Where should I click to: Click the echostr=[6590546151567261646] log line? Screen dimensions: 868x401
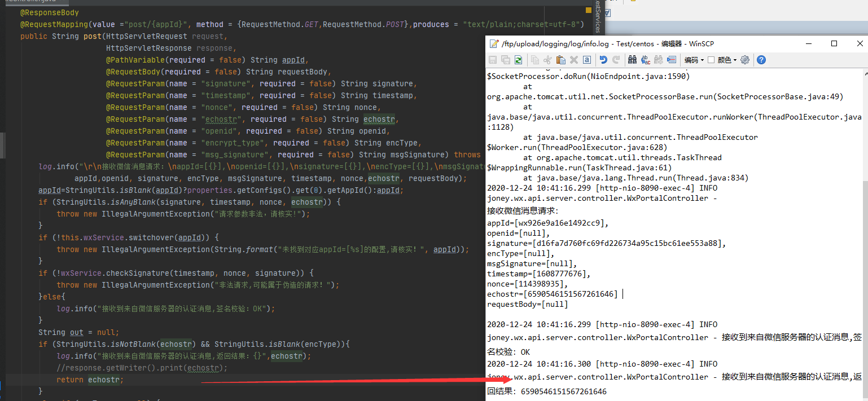coord(553,294)
